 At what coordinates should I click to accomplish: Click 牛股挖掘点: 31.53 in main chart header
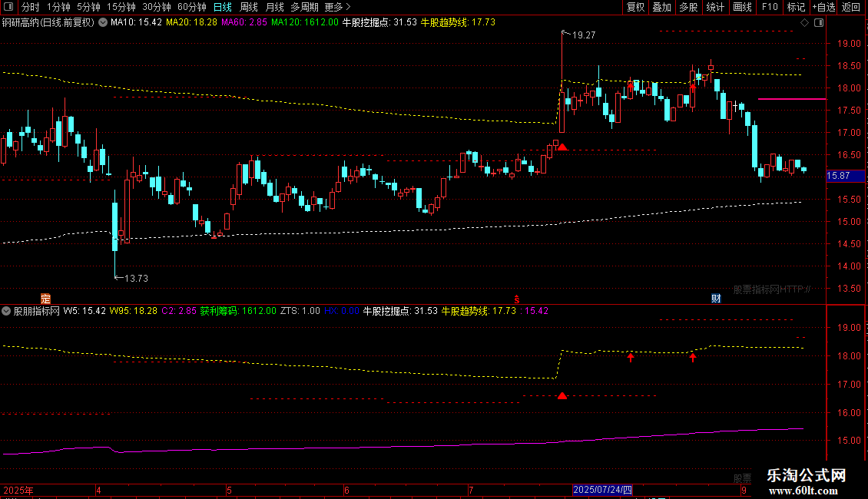(x=379, y=23)
